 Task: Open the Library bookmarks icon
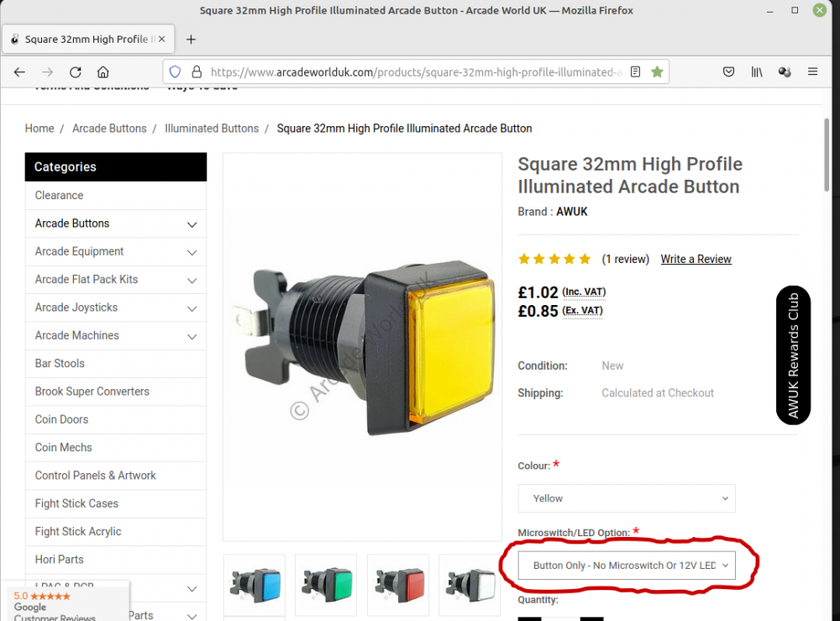pos(757,71)
